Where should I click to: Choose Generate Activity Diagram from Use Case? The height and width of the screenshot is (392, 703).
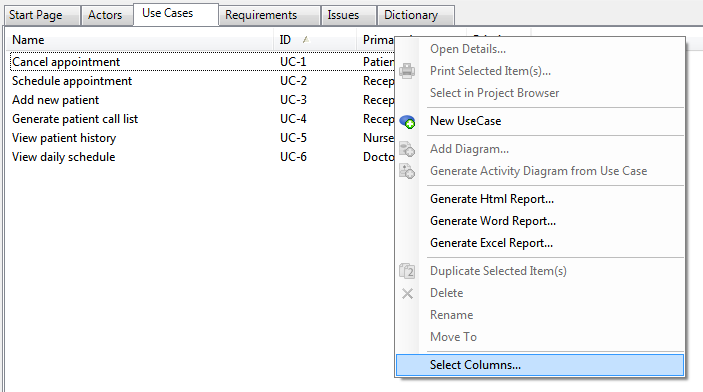pos(540,171)
